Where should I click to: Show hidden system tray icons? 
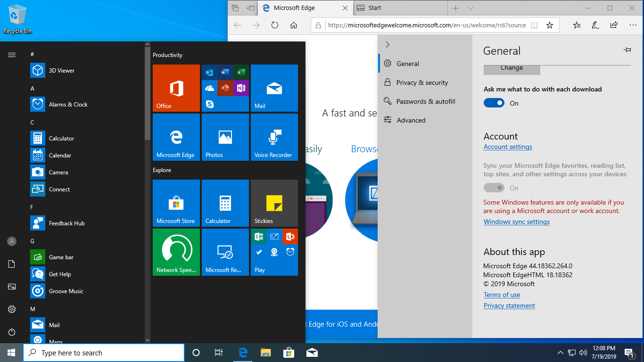point(561,353)
